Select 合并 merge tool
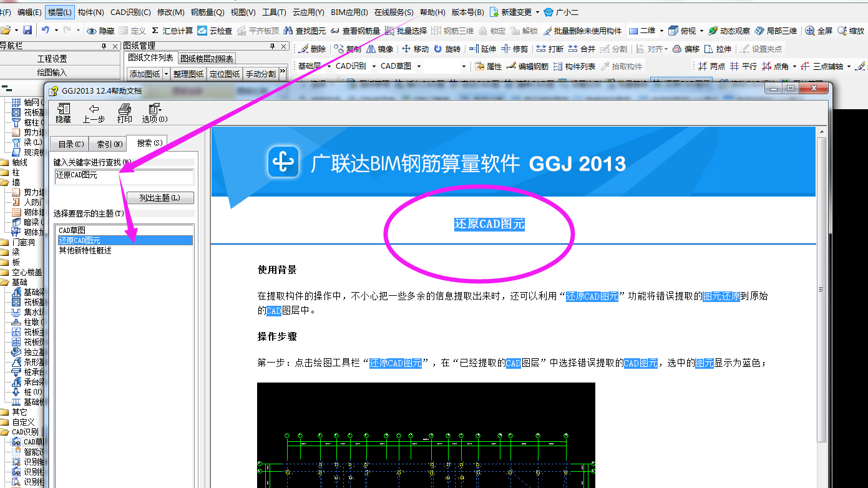Screen dimensions: 868x488 pyautogui.click(x=582, y=49)
